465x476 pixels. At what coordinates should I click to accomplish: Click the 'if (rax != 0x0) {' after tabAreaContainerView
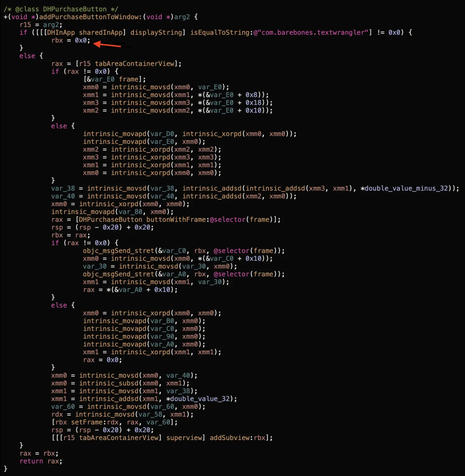[85, 71]
